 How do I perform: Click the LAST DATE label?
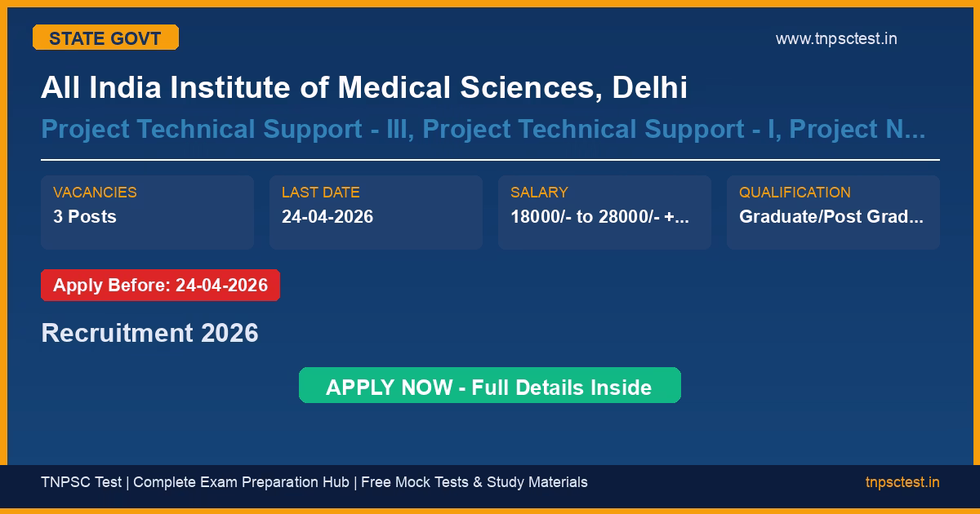[320, 193]
